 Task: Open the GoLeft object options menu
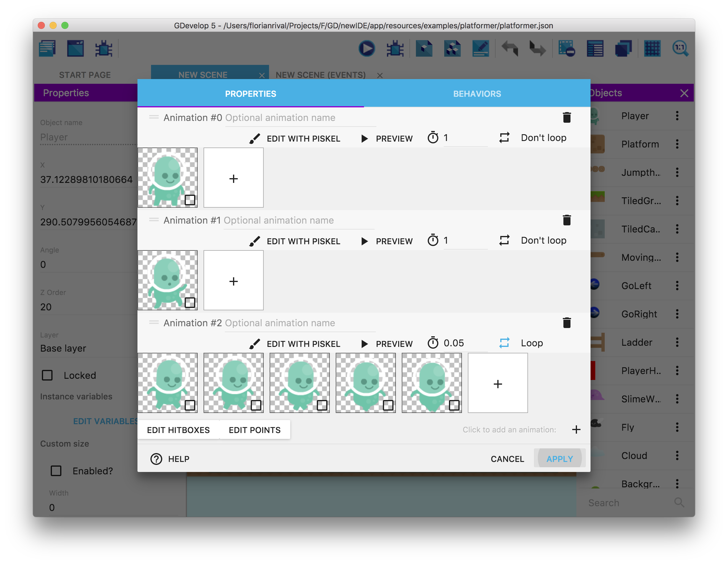(x=677, y=286)
